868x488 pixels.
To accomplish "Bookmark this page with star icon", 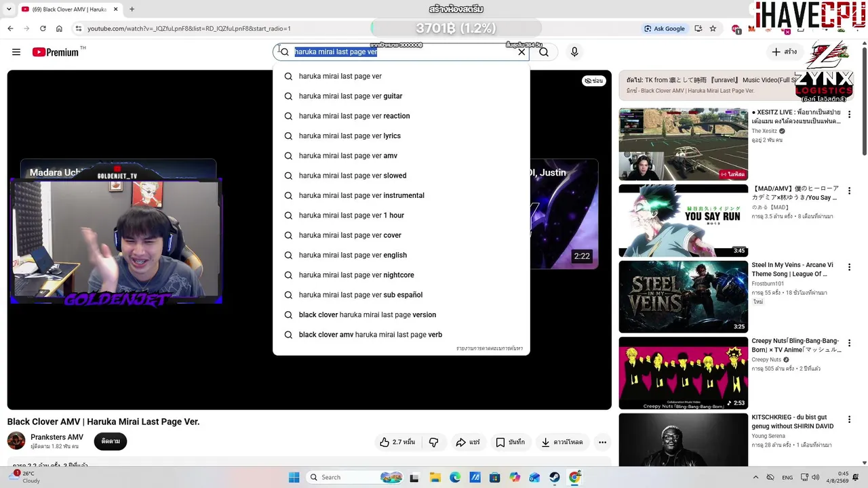I will coord(713,28).
